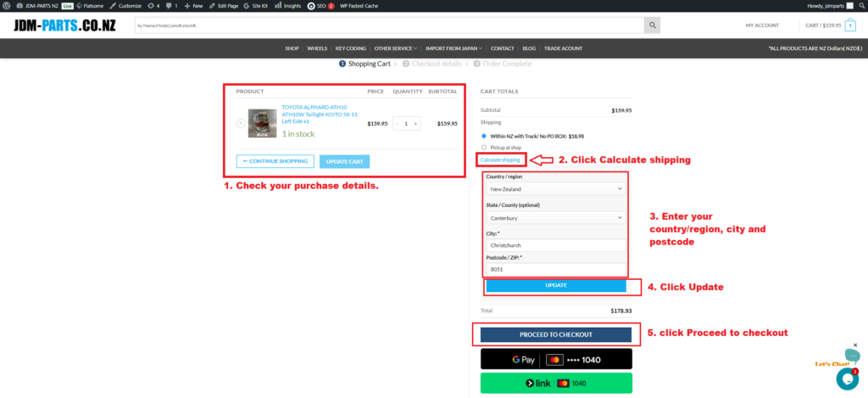Close the Let's Chat popup

pos(855,345)
